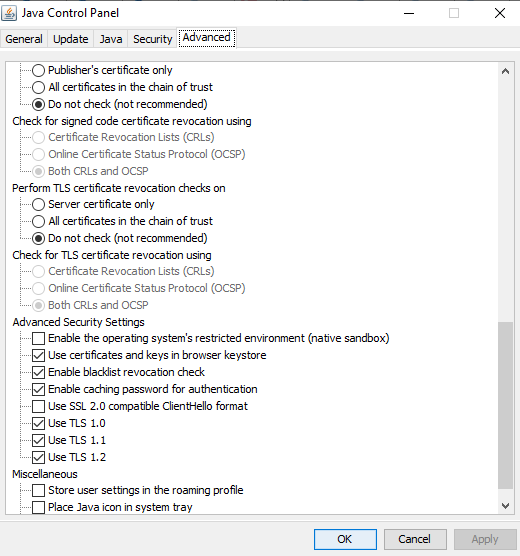
Task: Click the Miscellaneous section heading
Action: [x=45, y=474]
